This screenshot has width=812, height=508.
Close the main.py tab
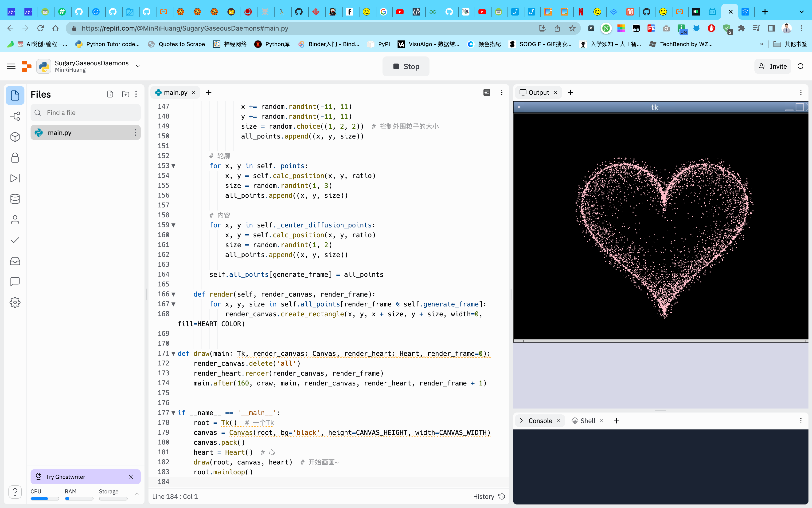coord(194,92)
